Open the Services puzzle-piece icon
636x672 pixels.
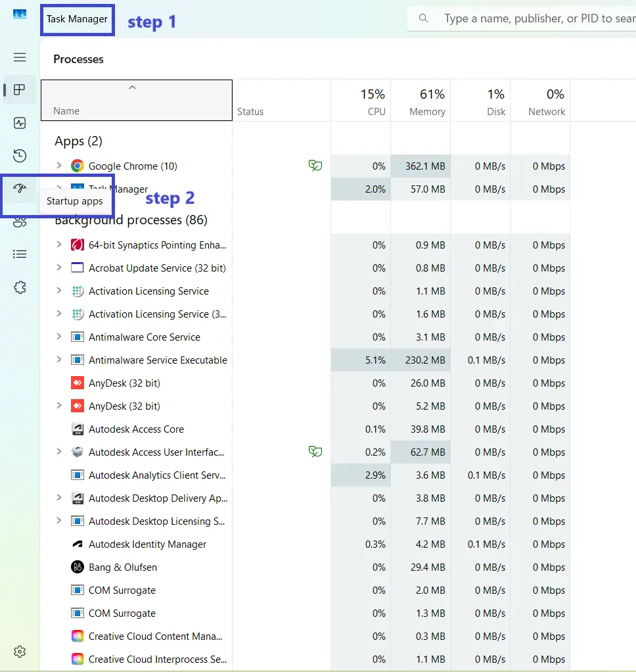(20, 287)
